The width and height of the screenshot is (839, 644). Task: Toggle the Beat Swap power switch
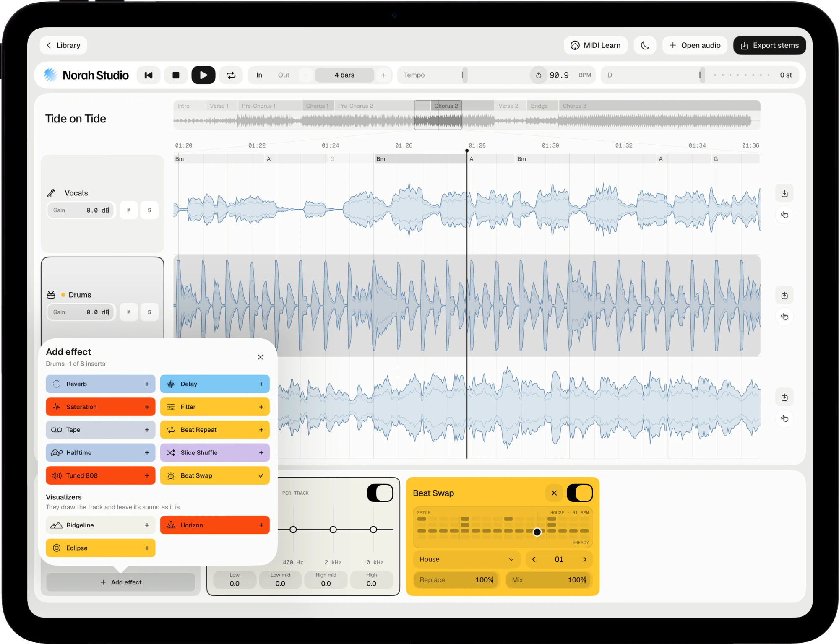point(580,493)
